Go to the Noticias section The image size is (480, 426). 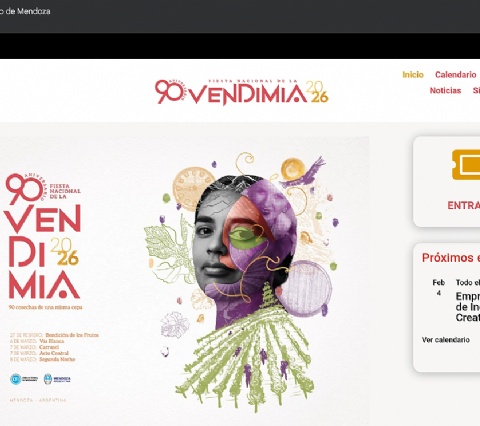pos(445,91)
